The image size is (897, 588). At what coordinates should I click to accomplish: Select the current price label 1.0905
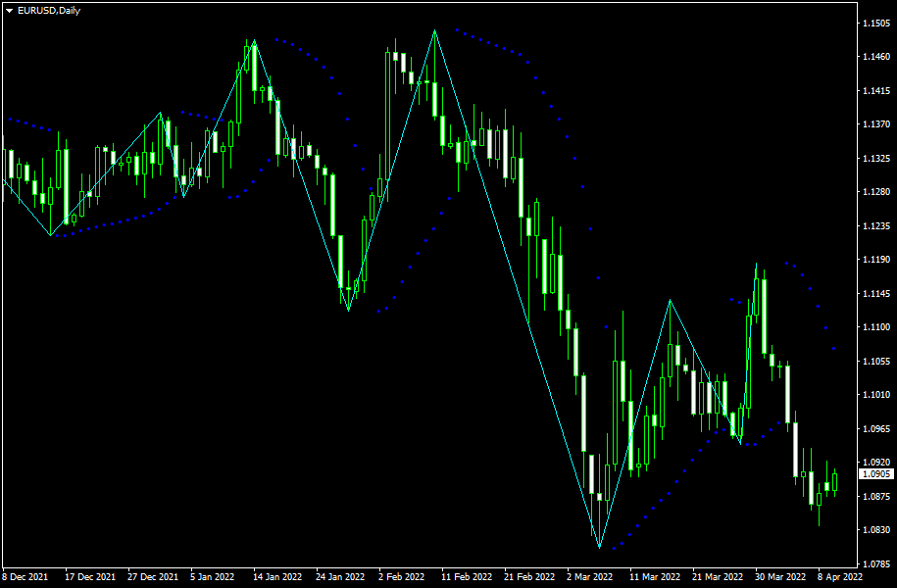pyautogui.click(x=876, y=474)
